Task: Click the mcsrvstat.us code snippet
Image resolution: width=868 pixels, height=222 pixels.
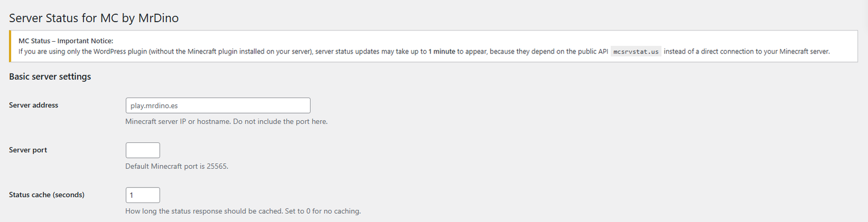Action: pos(636,52)
